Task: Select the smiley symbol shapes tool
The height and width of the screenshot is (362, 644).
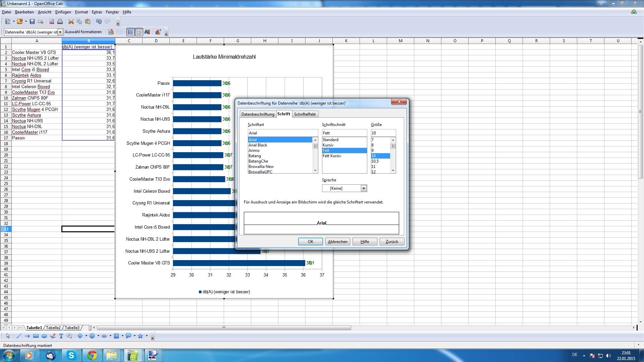Action: click(x=92, y=336)
